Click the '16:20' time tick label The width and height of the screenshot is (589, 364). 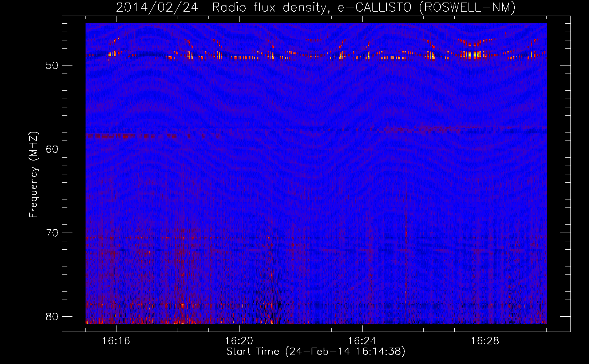239,341
